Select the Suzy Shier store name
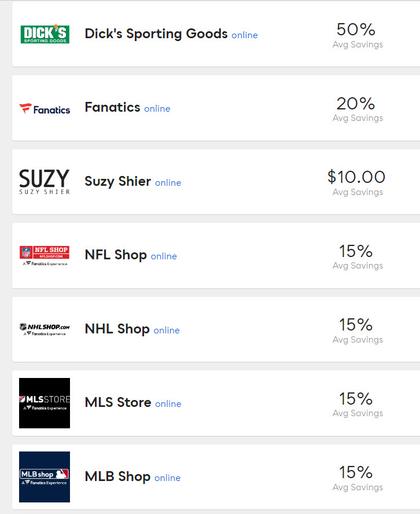 [x=117, y=181]
